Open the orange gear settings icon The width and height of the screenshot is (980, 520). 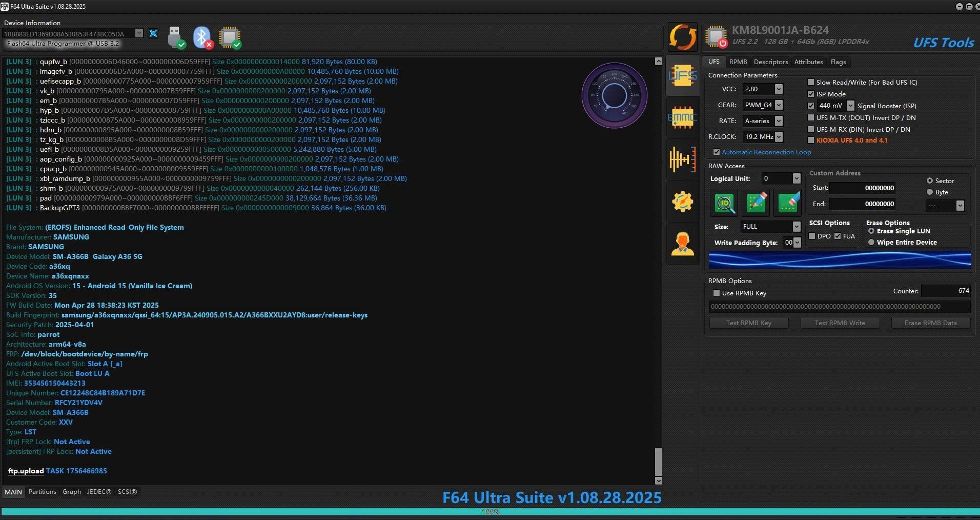coord(682,202)
